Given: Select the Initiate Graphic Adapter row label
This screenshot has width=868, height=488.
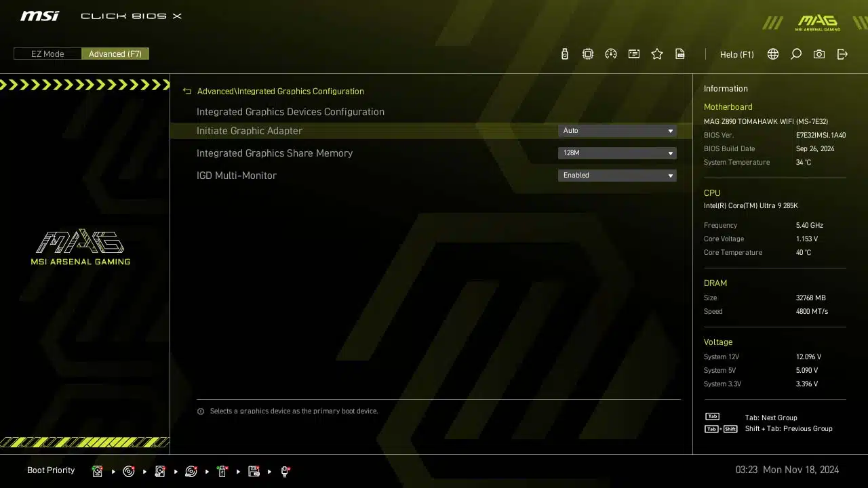Looking at the screenshot, I should pyautogui.click(x=250, y=131).
